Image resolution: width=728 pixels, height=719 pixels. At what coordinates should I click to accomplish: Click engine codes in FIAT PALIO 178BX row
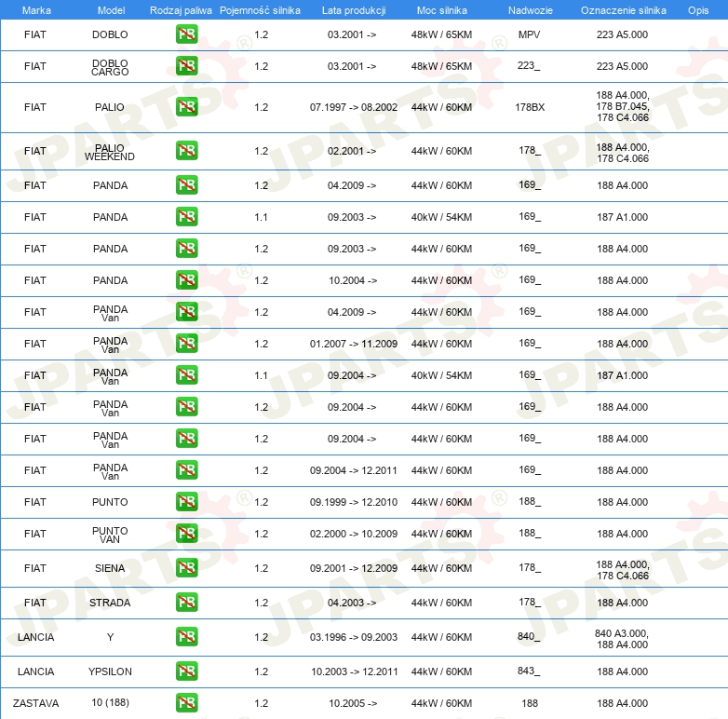point(623,106)
